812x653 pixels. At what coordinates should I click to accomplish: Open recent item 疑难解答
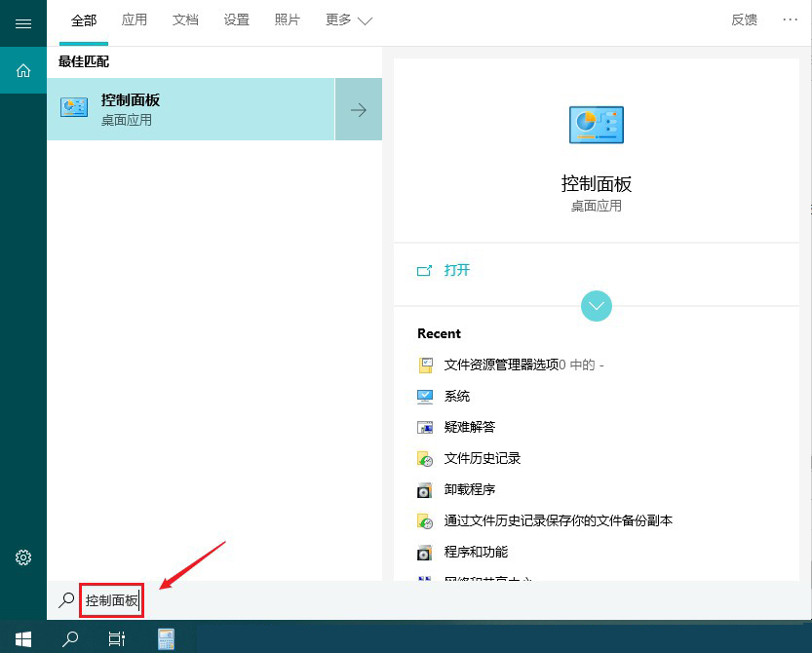(470, 427)
